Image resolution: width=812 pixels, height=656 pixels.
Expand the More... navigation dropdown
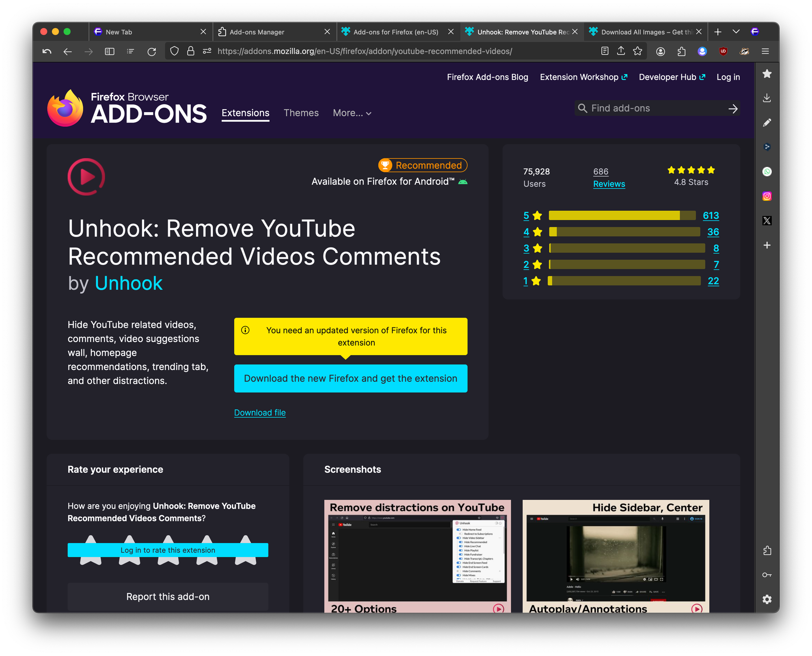coord(352,113)
